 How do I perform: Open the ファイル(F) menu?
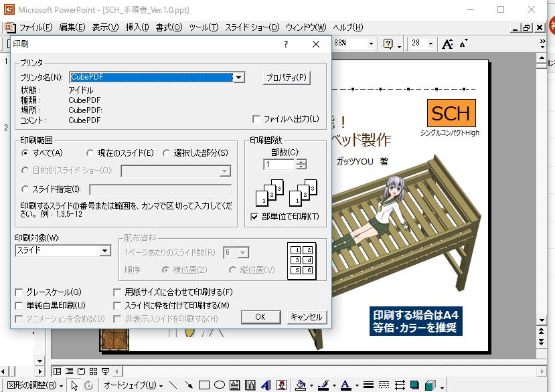(35, 27)
